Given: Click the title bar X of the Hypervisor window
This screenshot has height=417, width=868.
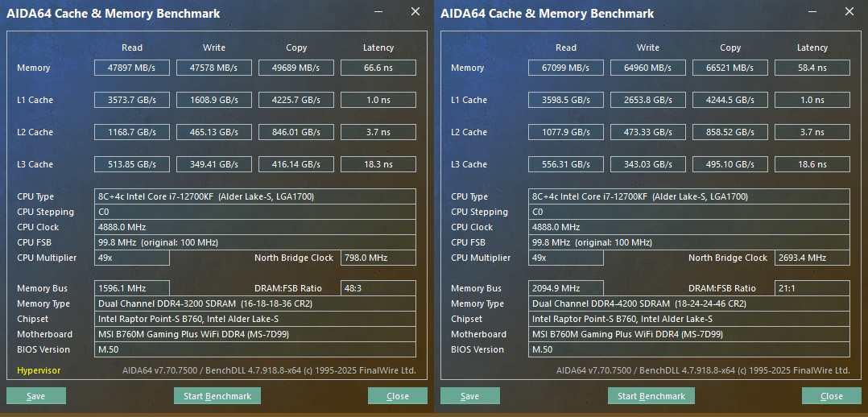Looking at the screenshot, I should click(415, 12).
